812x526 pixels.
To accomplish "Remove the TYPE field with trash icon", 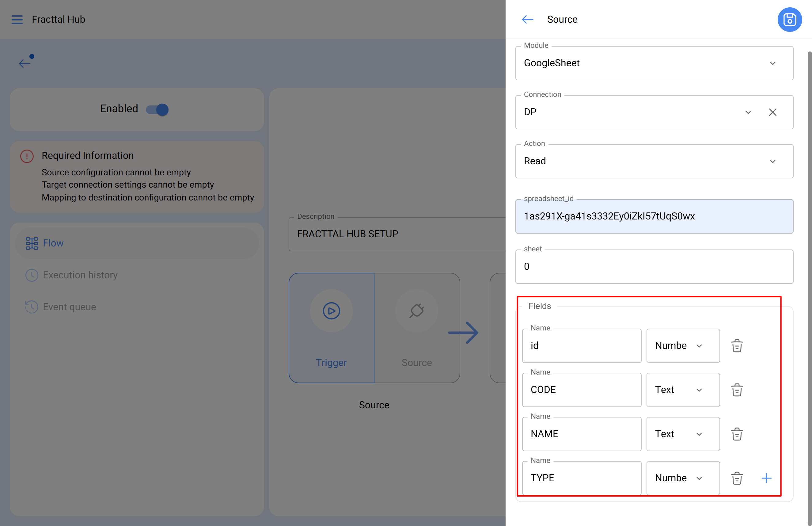I will click(x=737, y=478).
